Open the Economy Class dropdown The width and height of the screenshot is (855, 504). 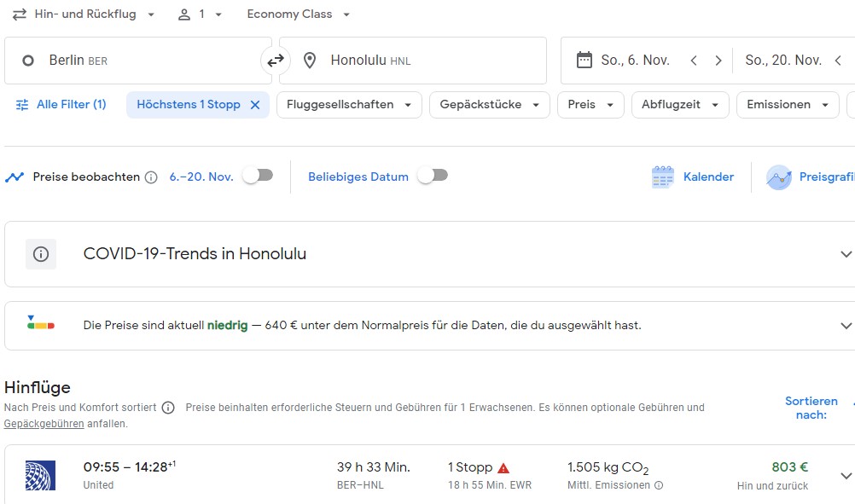[298, 14]
